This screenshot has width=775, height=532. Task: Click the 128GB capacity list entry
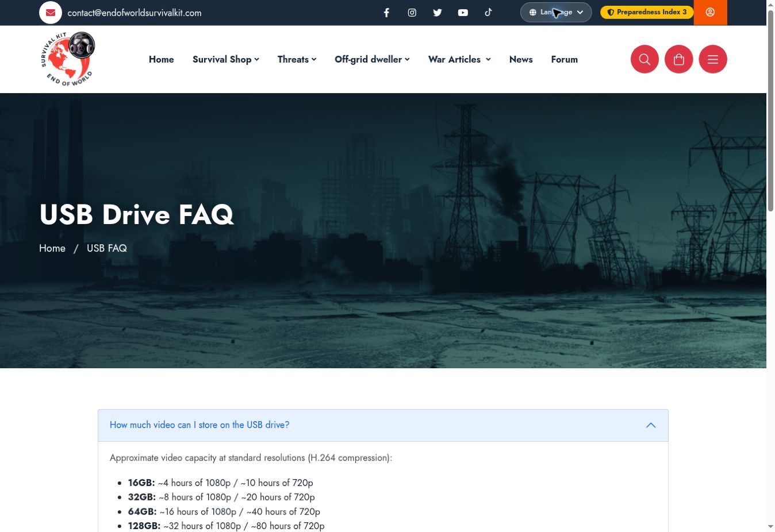click(x=226, y=526)
